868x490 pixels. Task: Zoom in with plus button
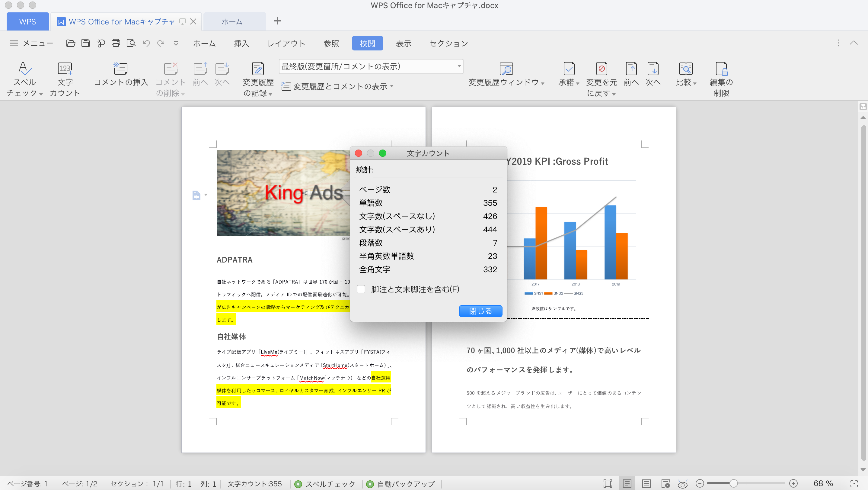793,484
